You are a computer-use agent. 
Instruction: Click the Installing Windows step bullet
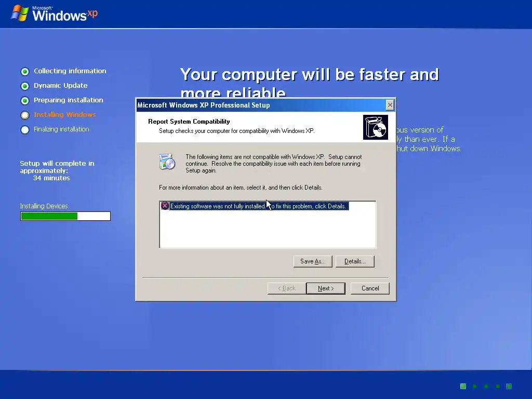point(25,115)
